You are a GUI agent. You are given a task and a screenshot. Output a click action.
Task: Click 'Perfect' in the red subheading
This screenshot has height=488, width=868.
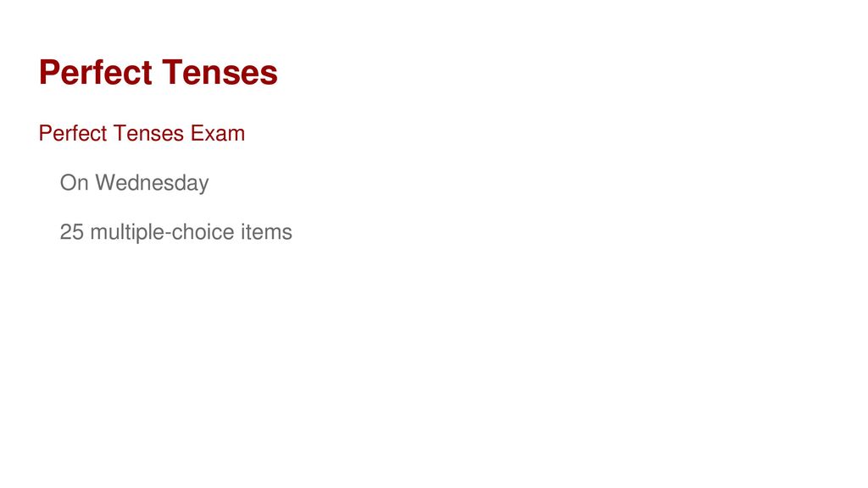click(73, 133)
